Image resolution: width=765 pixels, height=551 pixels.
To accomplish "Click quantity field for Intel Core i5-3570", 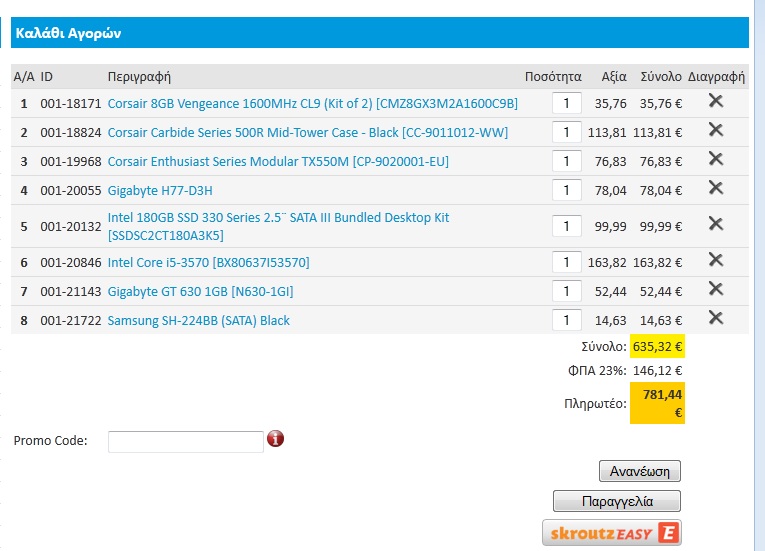I will [566, 262].
